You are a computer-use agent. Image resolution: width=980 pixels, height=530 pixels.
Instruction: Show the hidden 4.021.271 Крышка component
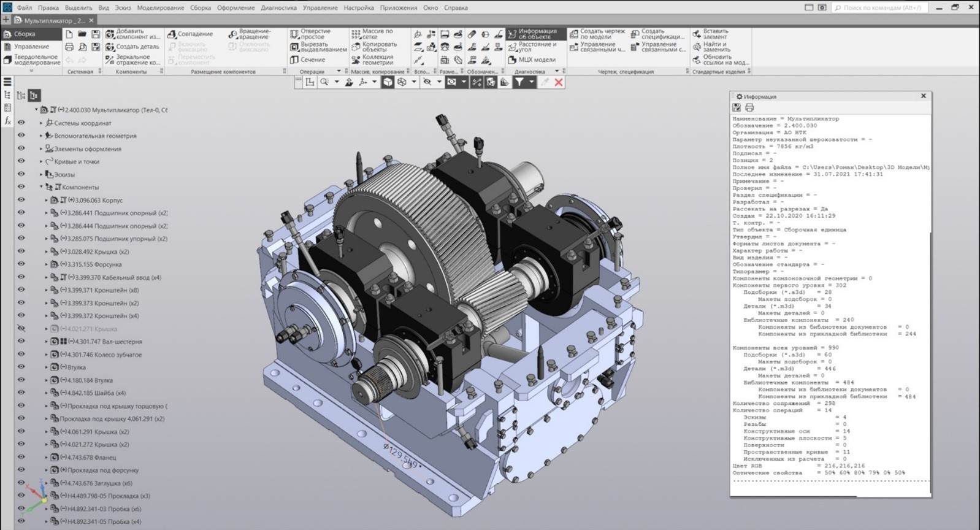(21, 329)
